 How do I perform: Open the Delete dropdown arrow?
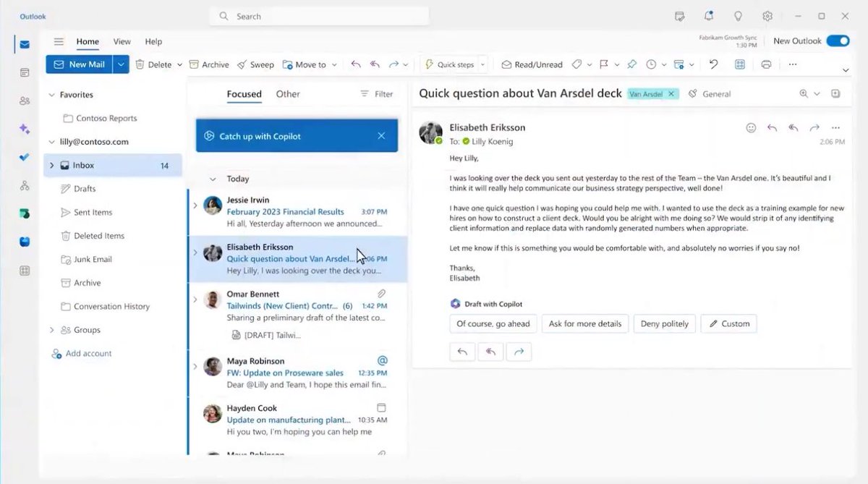click(179, 64)
